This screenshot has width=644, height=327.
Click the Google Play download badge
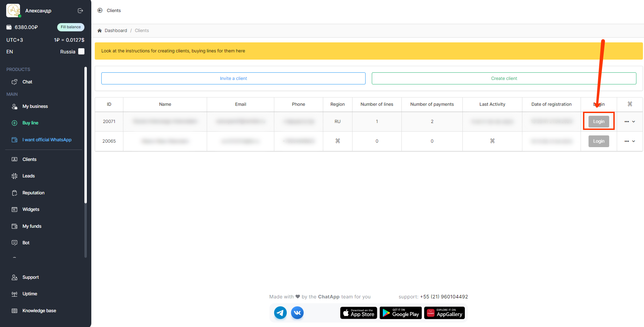(x=401, y=313)
